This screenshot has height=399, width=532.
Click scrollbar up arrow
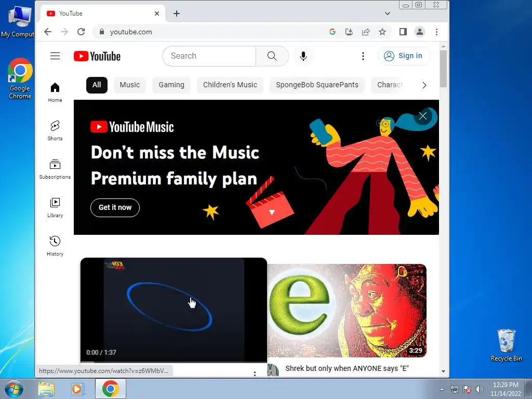point(443,46)
